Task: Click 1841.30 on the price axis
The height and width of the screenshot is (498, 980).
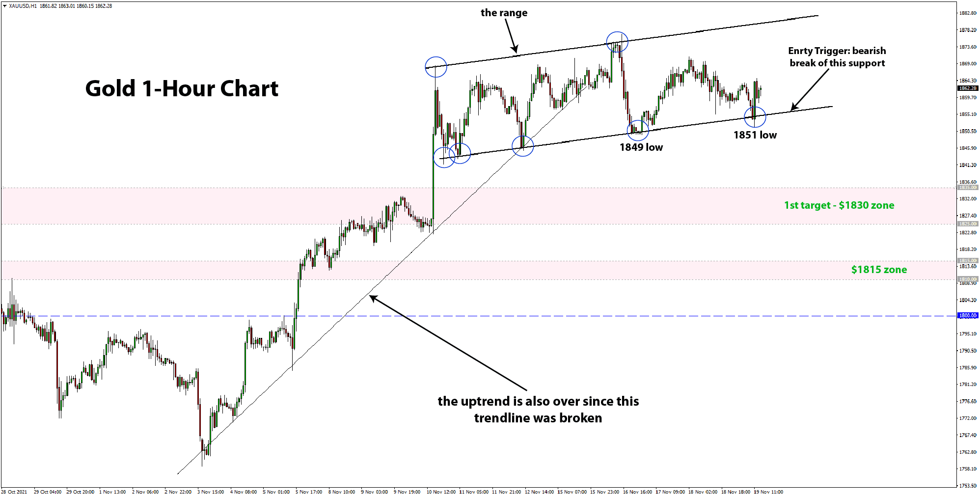Action: (968, 165)
